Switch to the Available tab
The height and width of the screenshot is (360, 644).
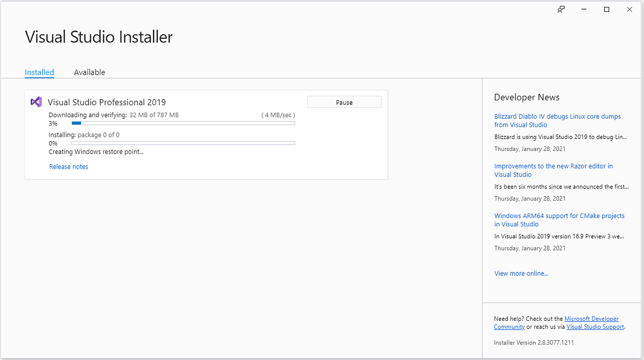click(x=89, y=72)
